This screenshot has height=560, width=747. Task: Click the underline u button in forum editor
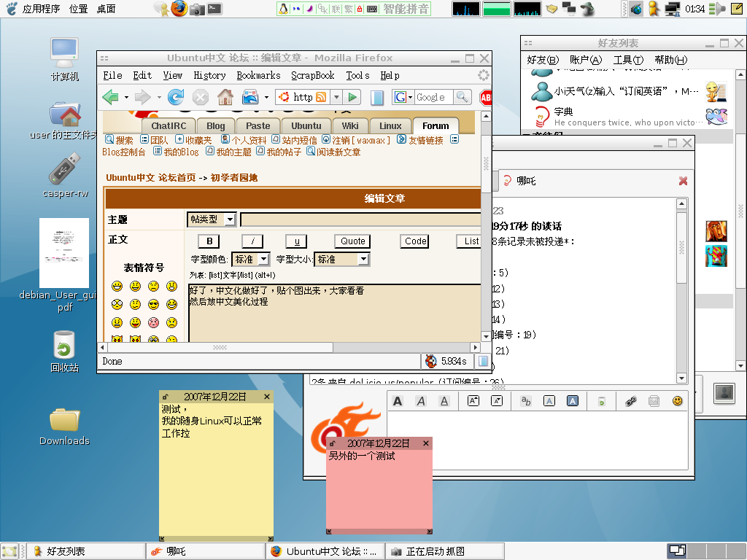tap(296, 241)
